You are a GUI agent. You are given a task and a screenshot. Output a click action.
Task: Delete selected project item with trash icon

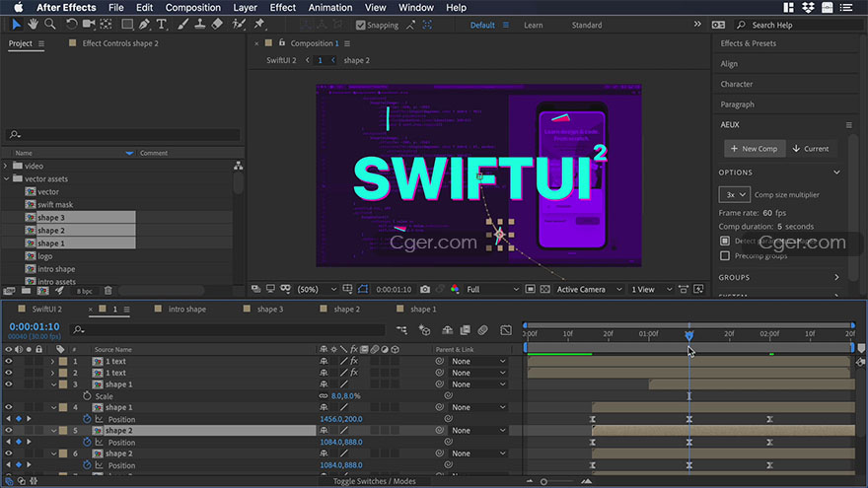[x=108, y=291]
